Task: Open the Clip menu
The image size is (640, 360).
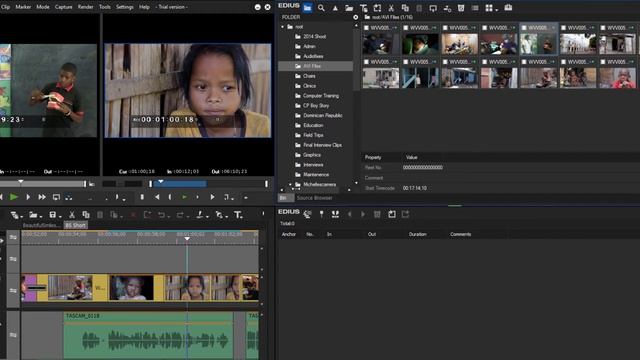Action: tap(5, 7)
